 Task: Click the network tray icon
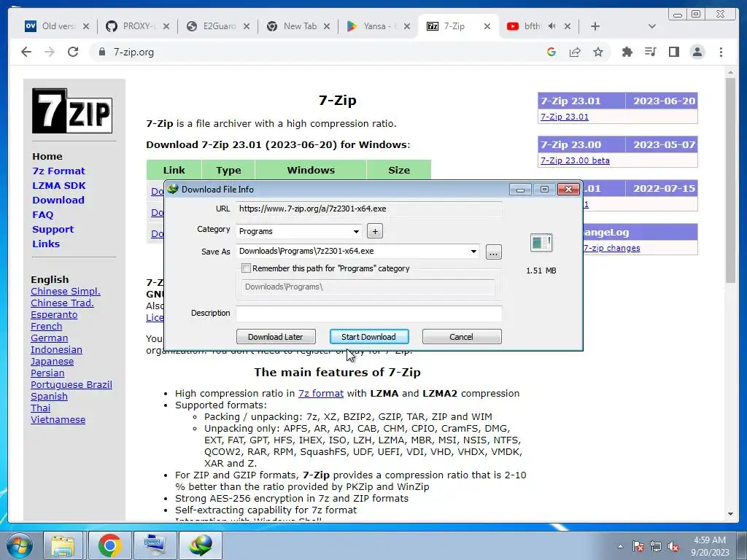point(656,546)
